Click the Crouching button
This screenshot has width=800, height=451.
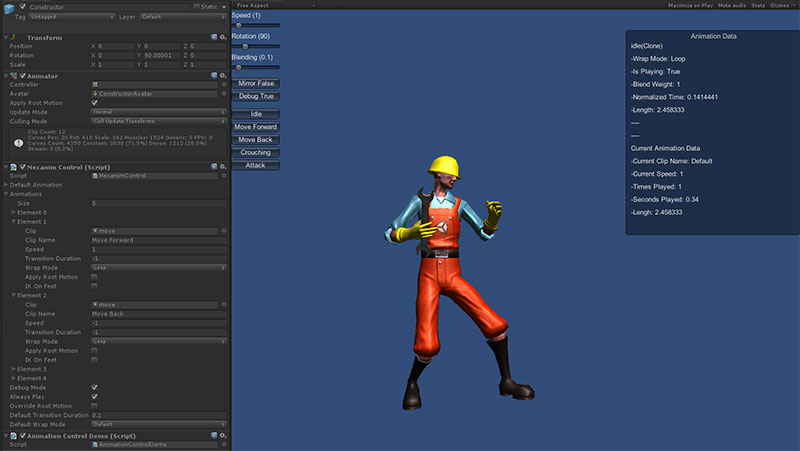(256, 152)
